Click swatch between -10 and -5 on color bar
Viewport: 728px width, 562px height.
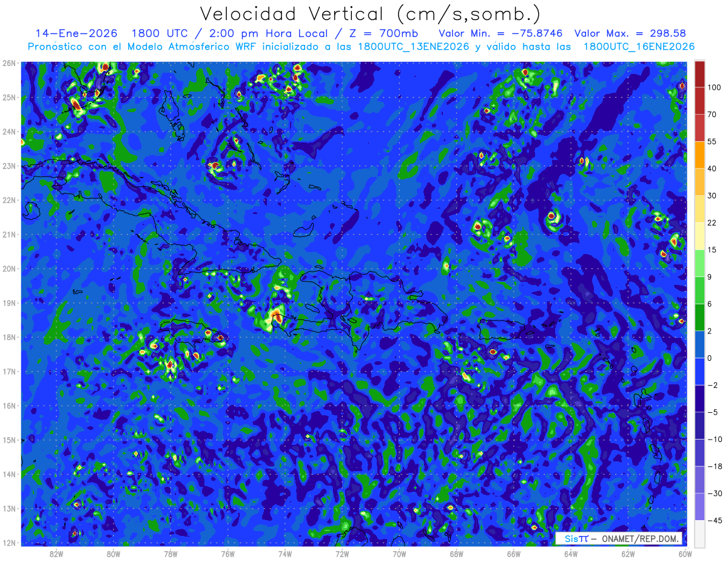(x=699, y=425)
